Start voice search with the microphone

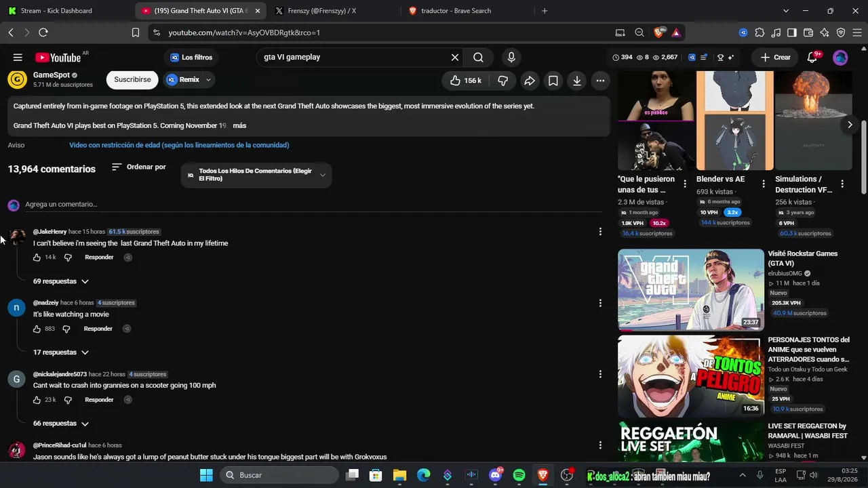pos(511,58)
